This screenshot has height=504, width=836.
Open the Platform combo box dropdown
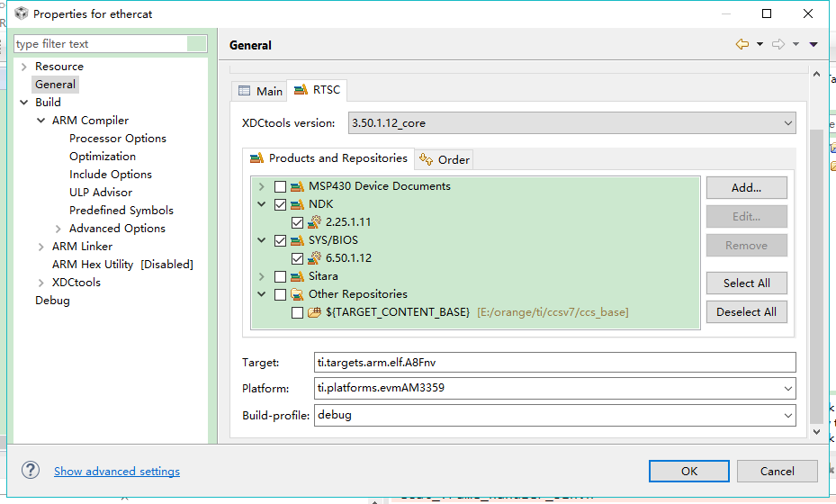(788, 388)
